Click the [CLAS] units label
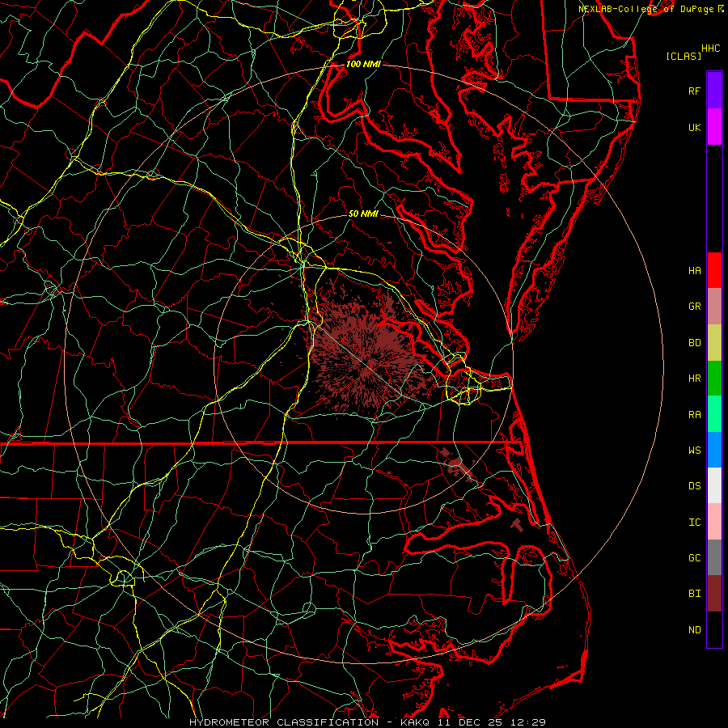 coord(684,56)
